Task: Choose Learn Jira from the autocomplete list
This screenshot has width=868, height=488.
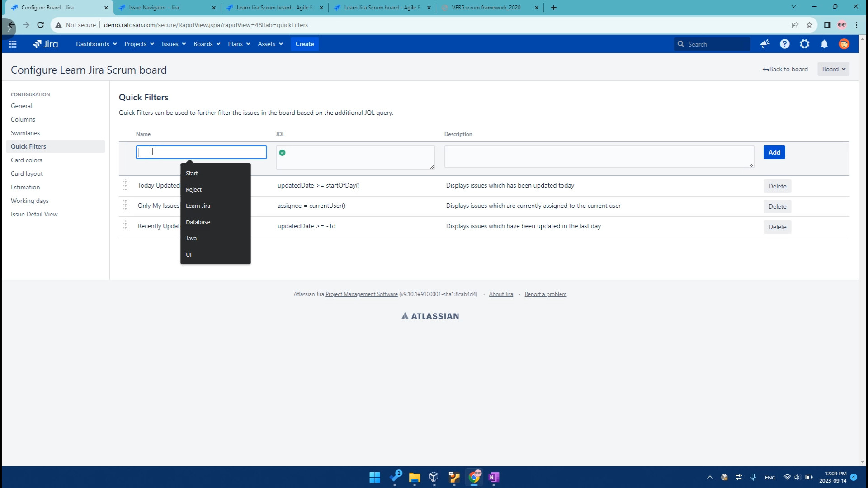Action: click(216, 206)
